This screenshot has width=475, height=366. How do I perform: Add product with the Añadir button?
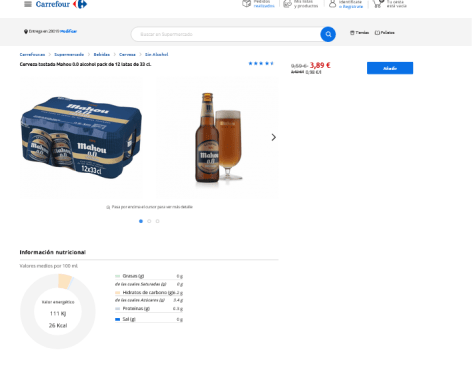click(390, 68)
